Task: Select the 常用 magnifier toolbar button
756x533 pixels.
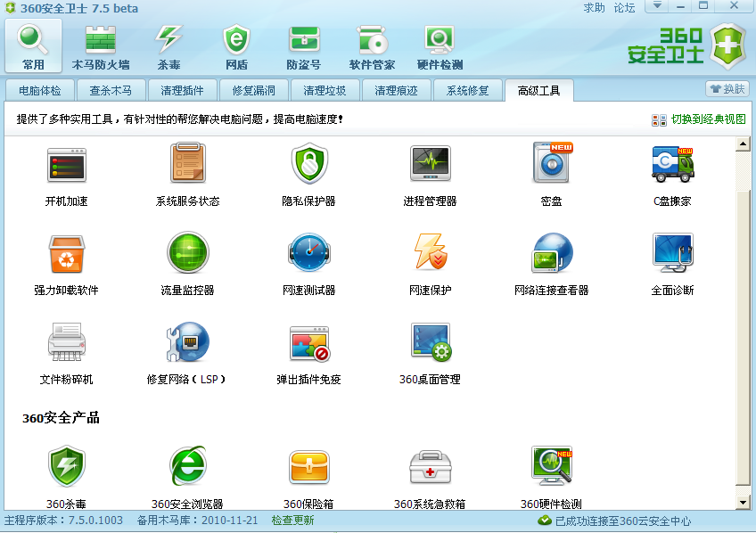Action: (33, 46)
